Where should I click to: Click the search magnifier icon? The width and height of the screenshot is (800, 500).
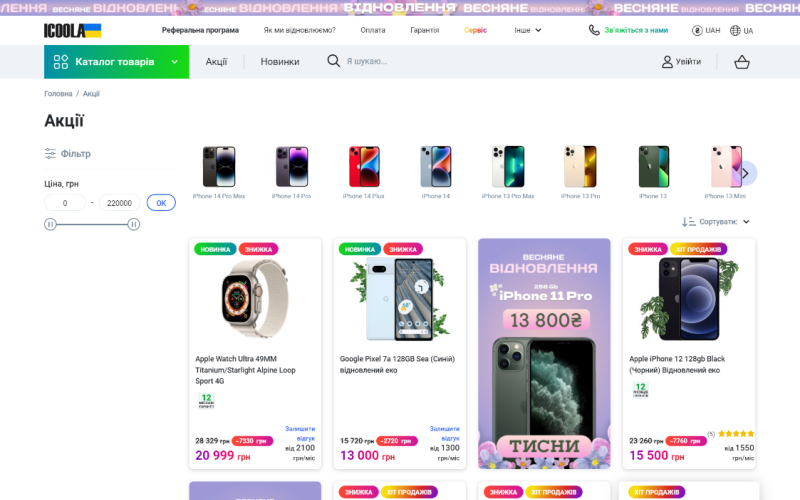click(333, 61)
